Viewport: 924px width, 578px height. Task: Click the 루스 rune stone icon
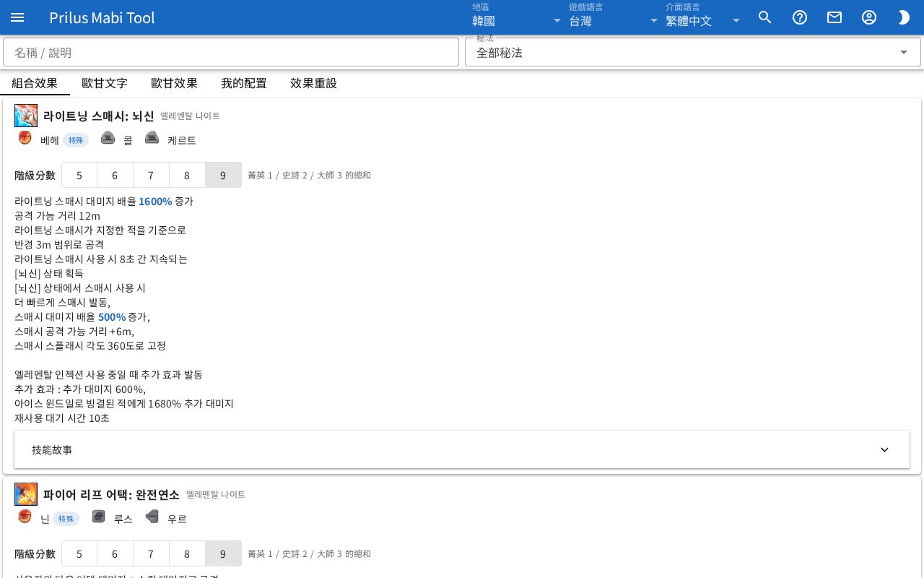pyautogui.click(x=99, y=517)
